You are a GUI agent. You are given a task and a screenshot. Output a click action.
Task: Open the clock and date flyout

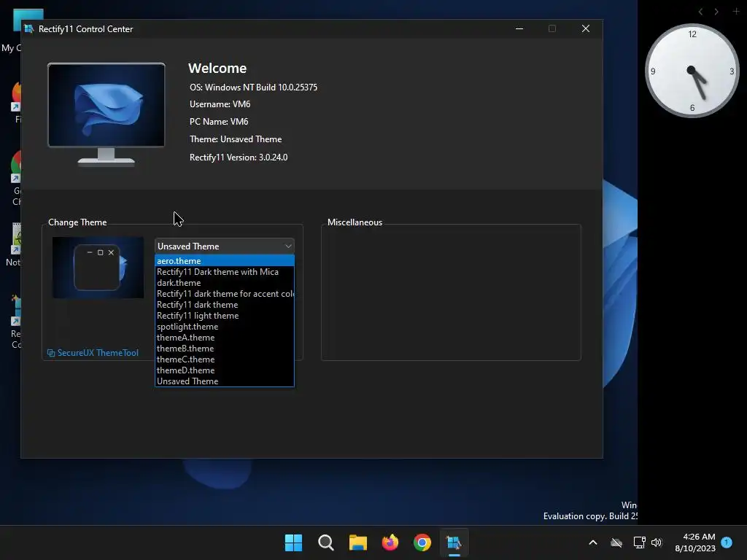[x=695, y=542]
